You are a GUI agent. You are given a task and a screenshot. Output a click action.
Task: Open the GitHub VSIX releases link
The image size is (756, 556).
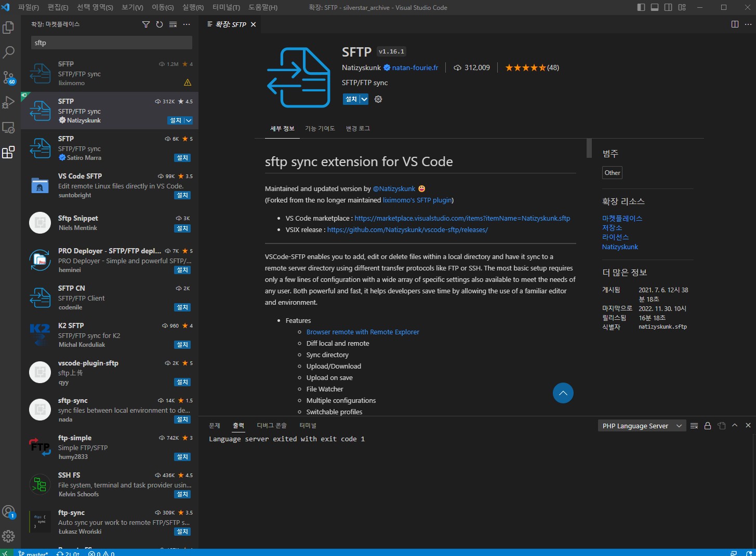(407, 229)
